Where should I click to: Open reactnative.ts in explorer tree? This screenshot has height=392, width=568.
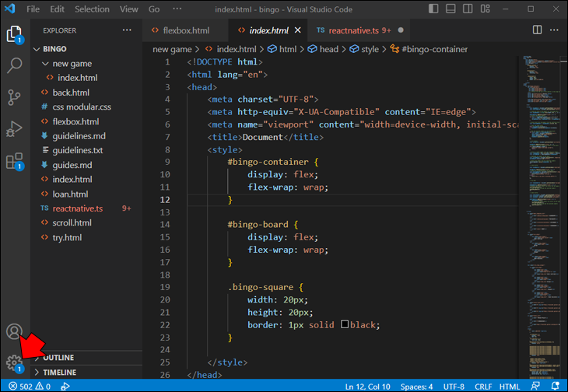[x=77, y=208]
